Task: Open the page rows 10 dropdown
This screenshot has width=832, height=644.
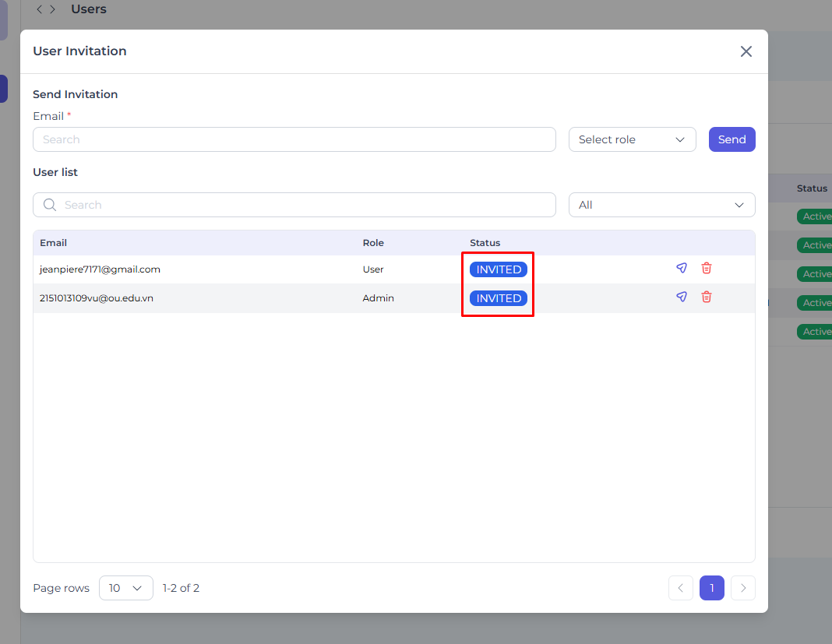Action: [125, 588]
